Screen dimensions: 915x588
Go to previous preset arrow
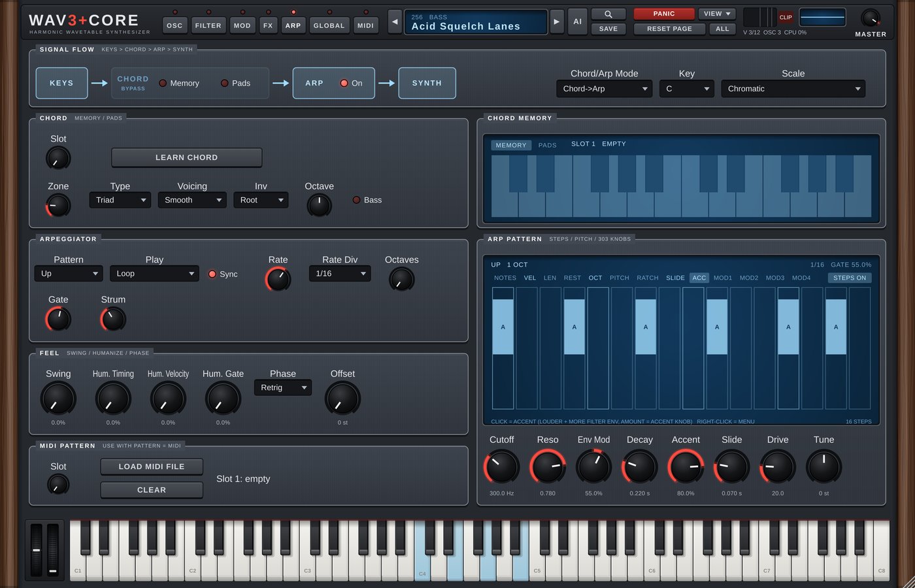click(395, 22)
